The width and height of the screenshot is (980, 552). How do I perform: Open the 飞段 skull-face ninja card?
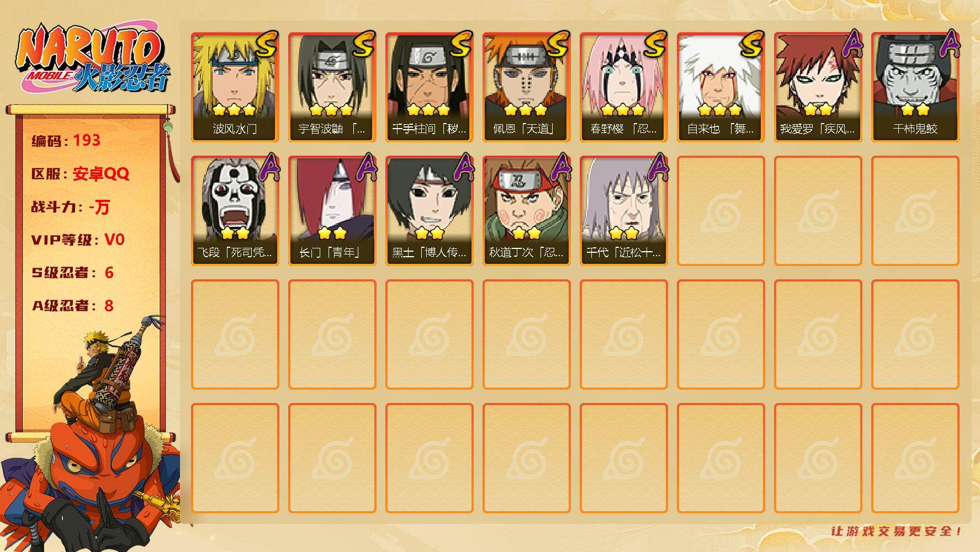point(235,211)
